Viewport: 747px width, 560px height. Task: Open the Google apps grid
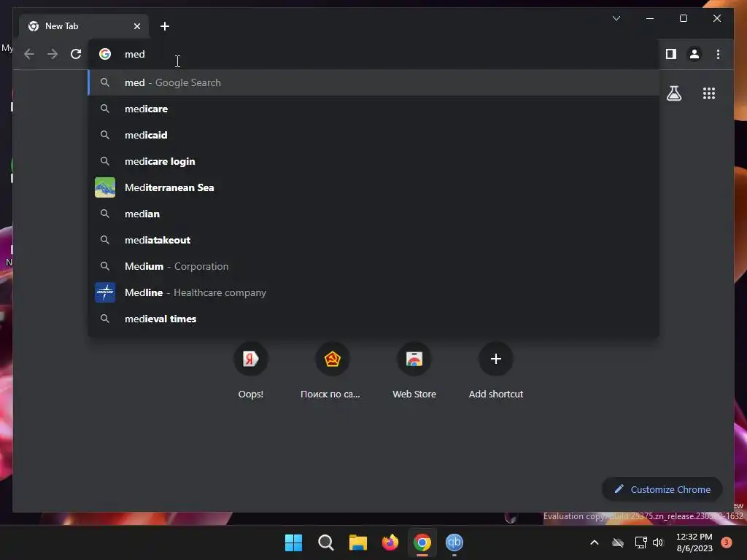(x=709, y=93)
